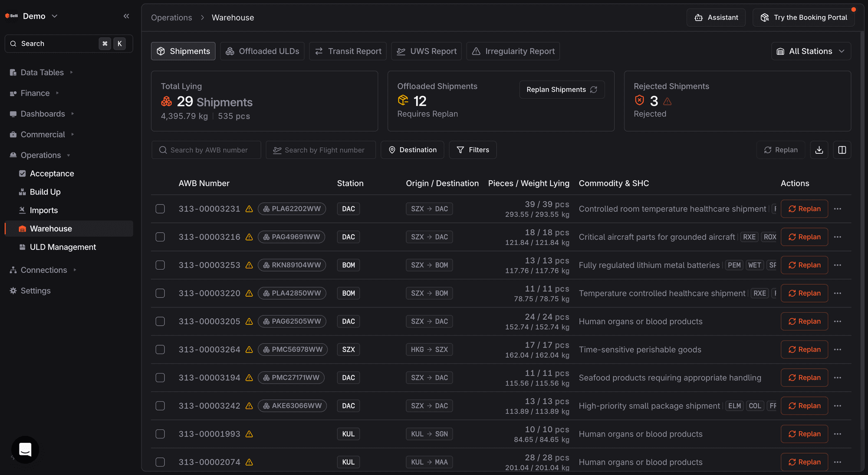Screen dimensions: 868x475
Task: Open the Assistant button
Action: [716, 17]
